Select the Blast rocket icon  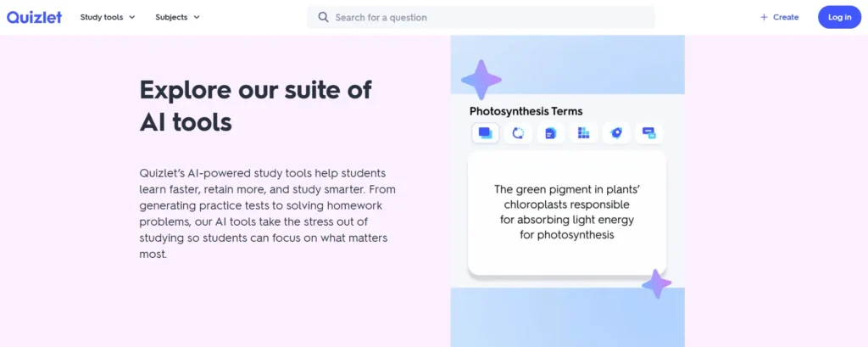tap(616, 133)
